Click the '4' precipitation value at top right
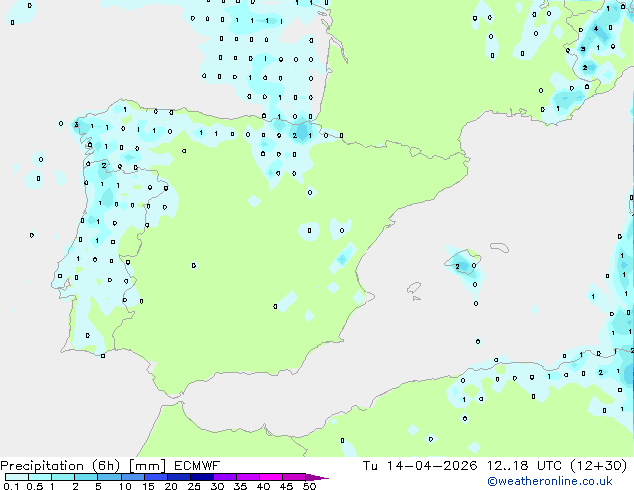The height and width of the screenshot is (490, 634). click(x=596, y=29)
